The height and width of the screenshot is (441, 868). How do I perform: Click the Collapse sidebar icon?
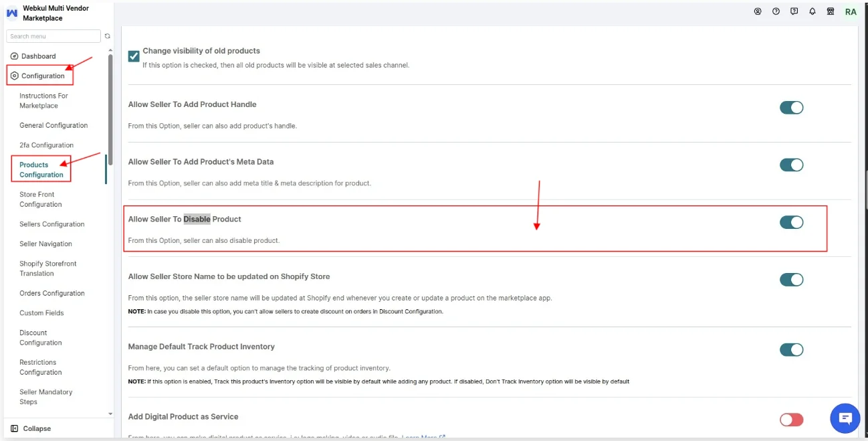tap(15, 428)
